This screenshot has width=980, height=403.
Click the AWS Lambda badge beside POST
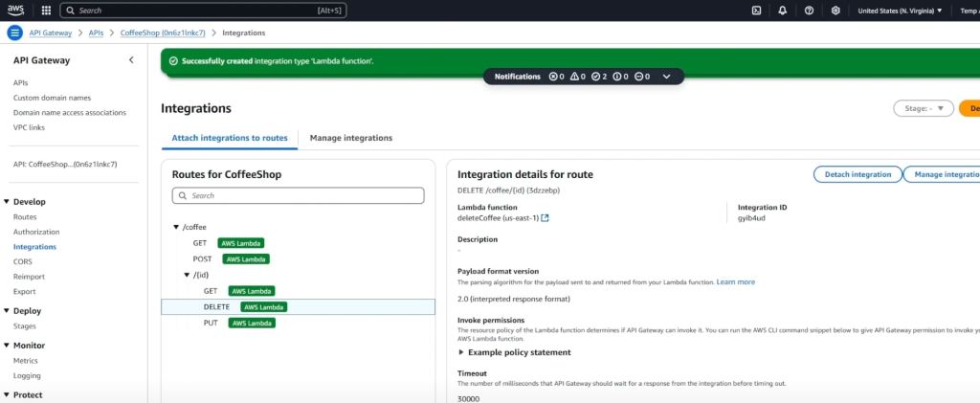pos(246,258)
